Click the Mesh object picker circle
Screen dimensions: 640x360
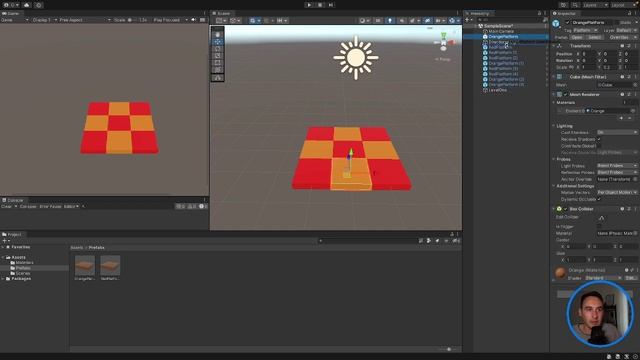pyautogui.click(x=635, y=85)
